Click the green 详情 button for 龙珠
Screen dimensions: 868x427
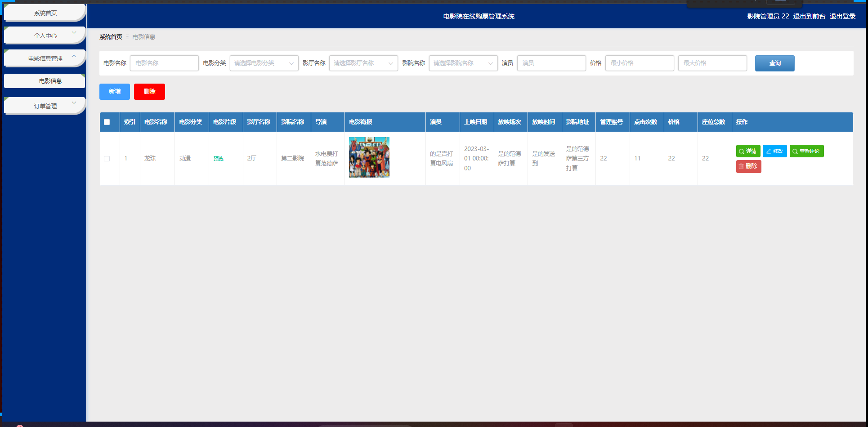(x=748, y=151)
